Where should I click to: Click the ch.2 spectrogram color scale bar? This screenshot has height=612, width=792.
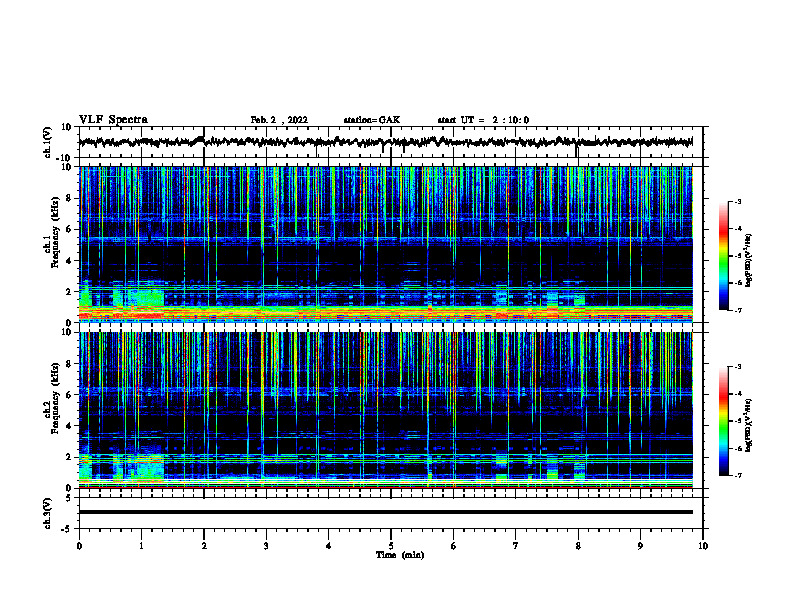(724, 421)
